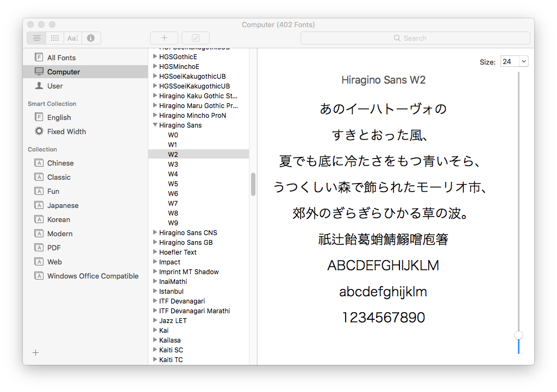The width and height of the screenshot is (557, 392).
Task: Expand the Hoefler Text family
Action: (x=155, y=252)
